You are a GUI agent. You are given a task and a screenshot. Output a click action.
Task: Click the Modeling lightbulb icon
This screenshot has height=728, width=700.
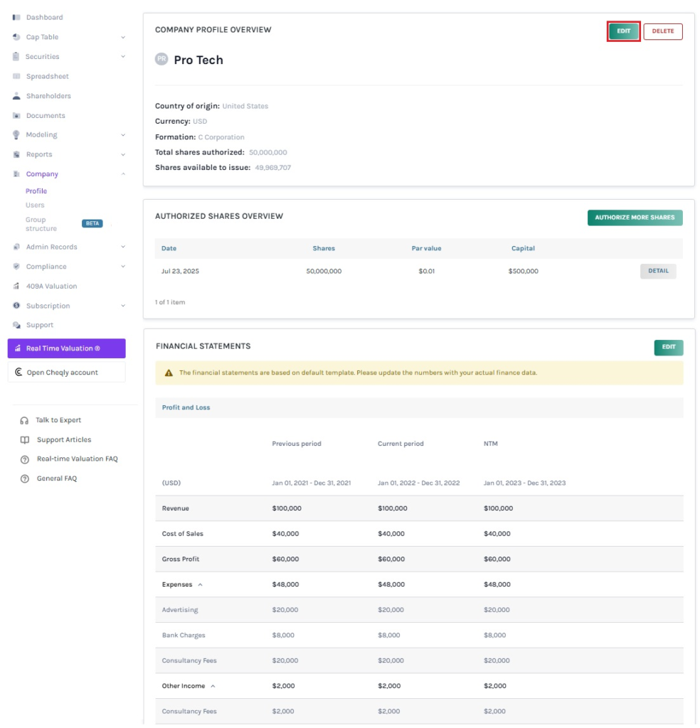tap(16, 134)
